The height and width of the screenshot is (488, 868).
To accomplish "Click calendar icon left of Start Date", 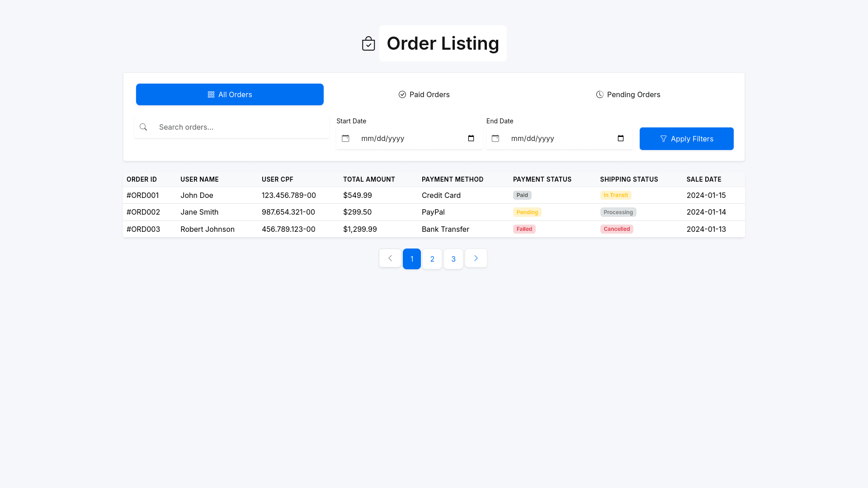I will click(x=345, y=138).
